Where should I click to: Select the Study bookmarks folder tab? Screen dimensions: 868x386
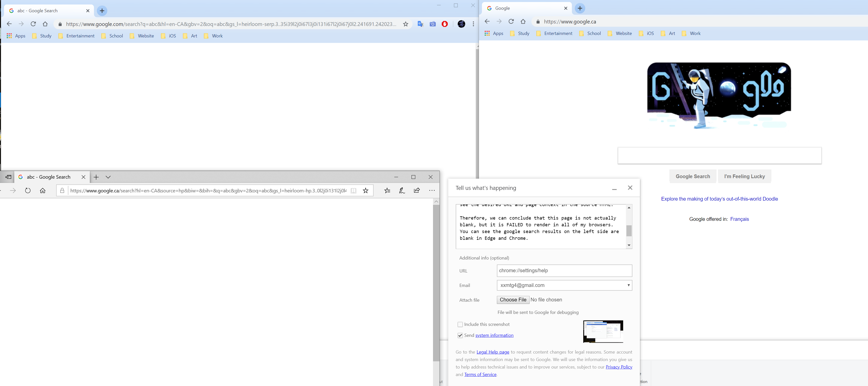(45, 35)
